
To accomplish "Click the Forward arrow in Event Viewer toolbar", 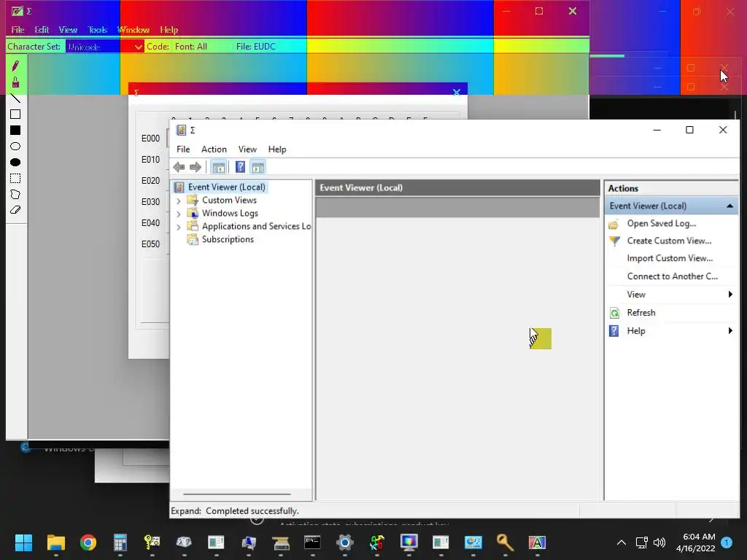I will click(x=196, y=167).
